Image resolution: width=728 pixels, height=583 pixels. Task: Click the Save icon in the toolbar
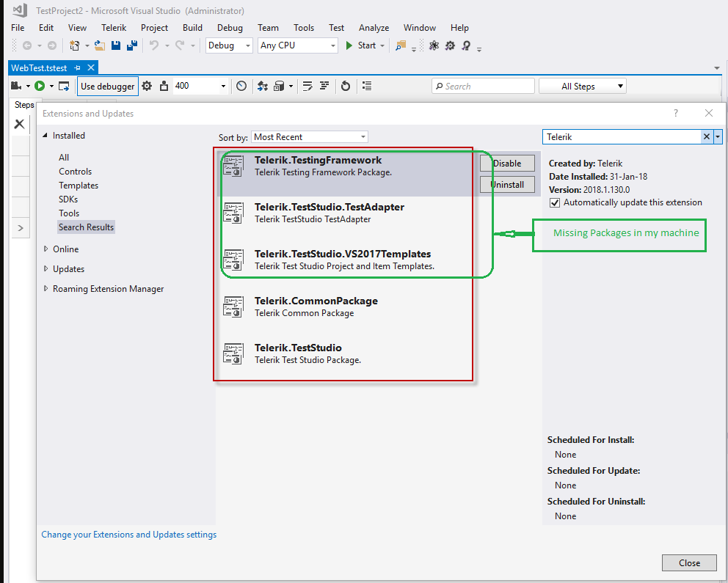[x=116, y=45]
